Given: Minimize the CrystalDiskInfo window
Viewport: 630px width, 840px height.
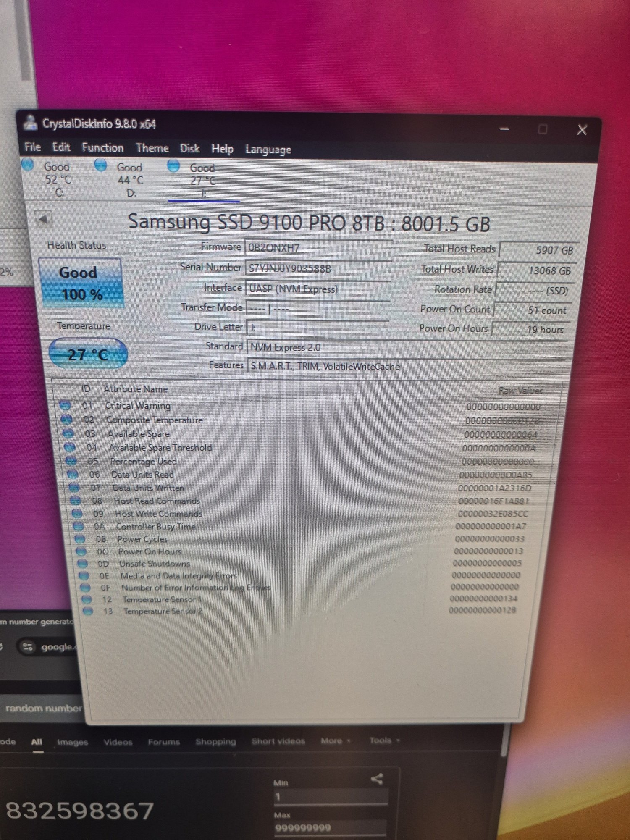Looking at the screenshot, I should tap(504, 129).
